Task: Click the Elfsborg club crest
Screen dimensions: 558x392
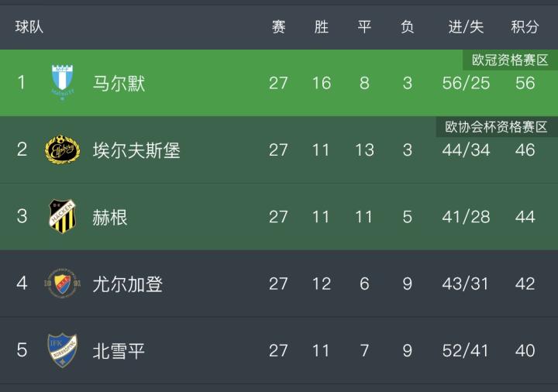Action: point(62,150)
